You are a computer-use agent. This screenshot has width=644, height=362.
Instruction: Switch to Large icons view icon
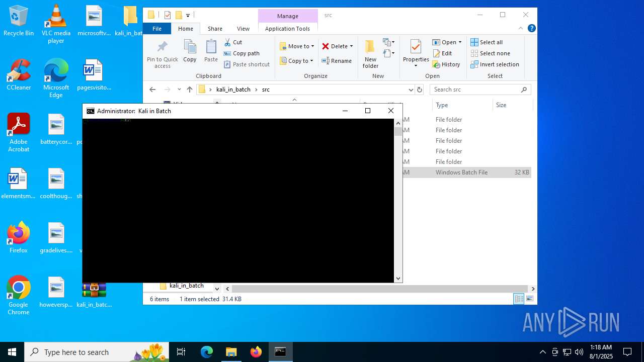[x=529, y=299]
